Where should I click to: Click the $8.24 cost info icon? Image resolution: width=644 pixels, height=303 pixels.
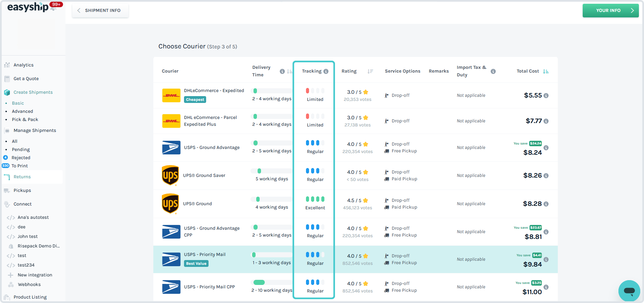(546, 148)
